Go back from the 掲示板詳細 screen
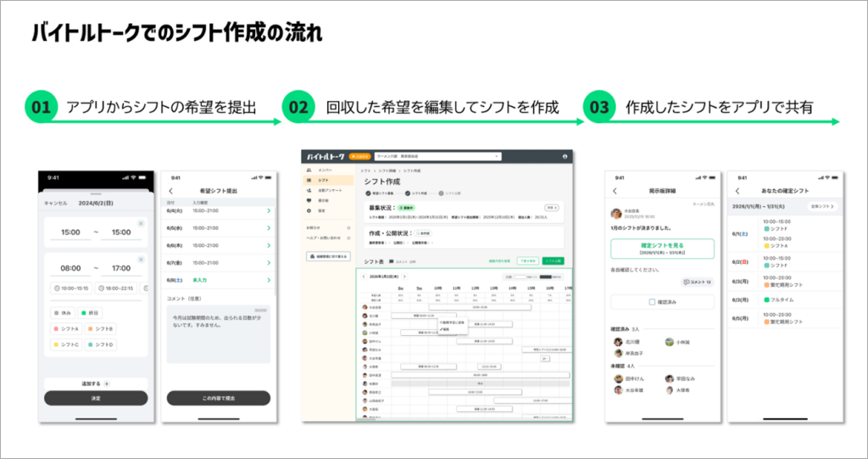Screen dimensions: 868x459 coord(615,191)
